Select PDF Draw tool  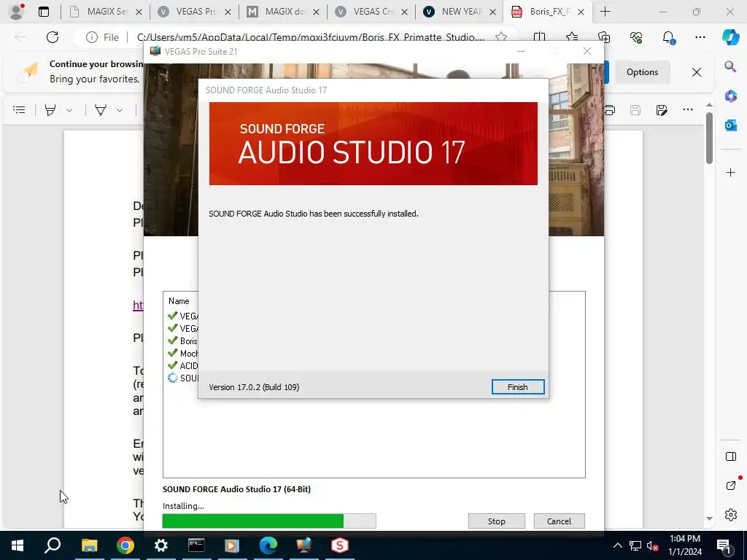101,110
